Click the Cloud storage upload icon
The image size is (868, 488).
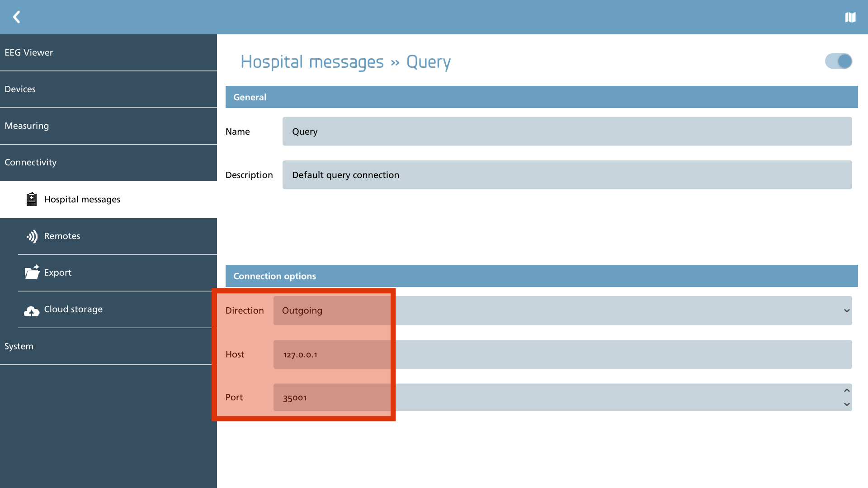[x=32, y=311]
